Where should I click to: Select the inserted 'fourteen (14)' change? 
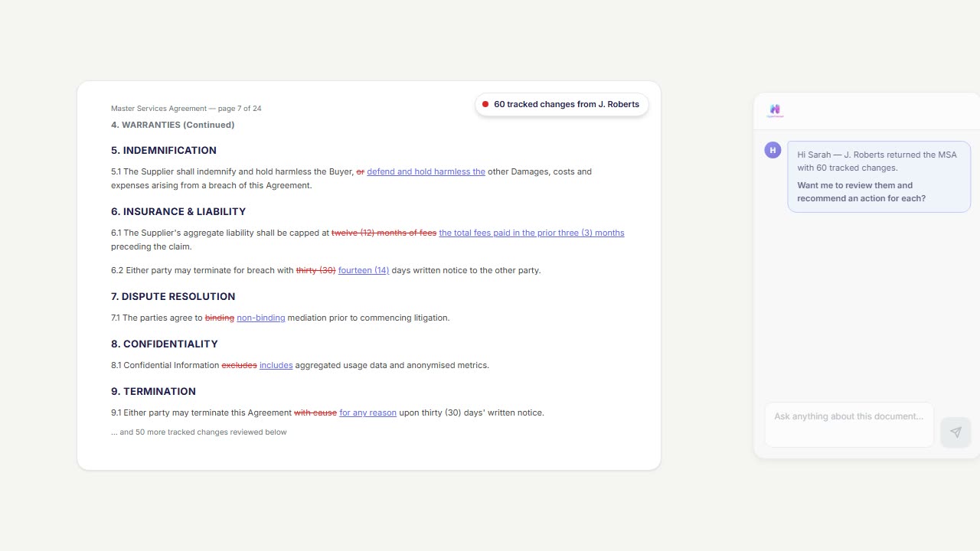pos(364,270)
